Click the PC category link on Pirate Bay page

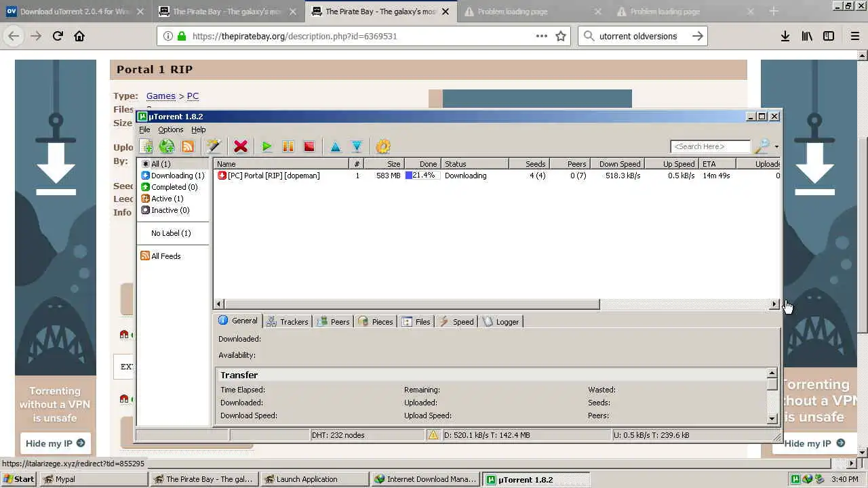tap(193, 96)
